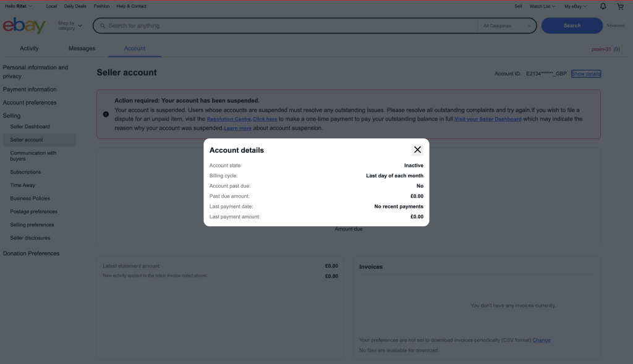The image size is (633, 364).
Task: Open the Selling sidebar section
Action: [11, 116]
